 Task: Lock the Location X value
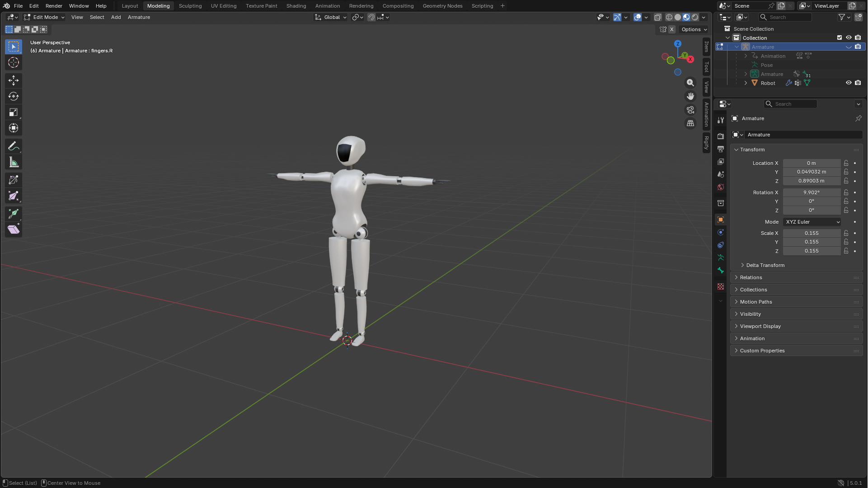point(846,163)
